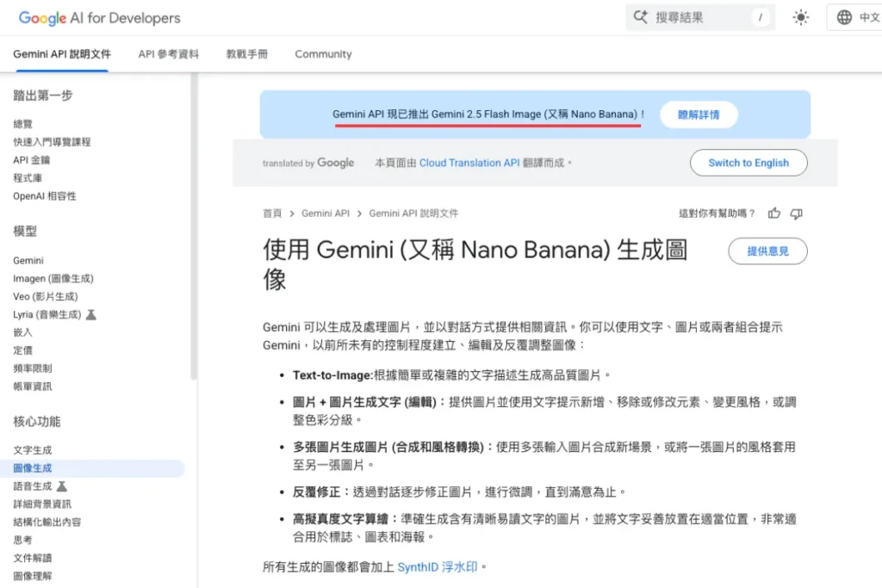Image resolution: width=882 pixels, height=588 pixels.
Task: Click the 反覆修正 bullet text
Action: coord(460,492)
